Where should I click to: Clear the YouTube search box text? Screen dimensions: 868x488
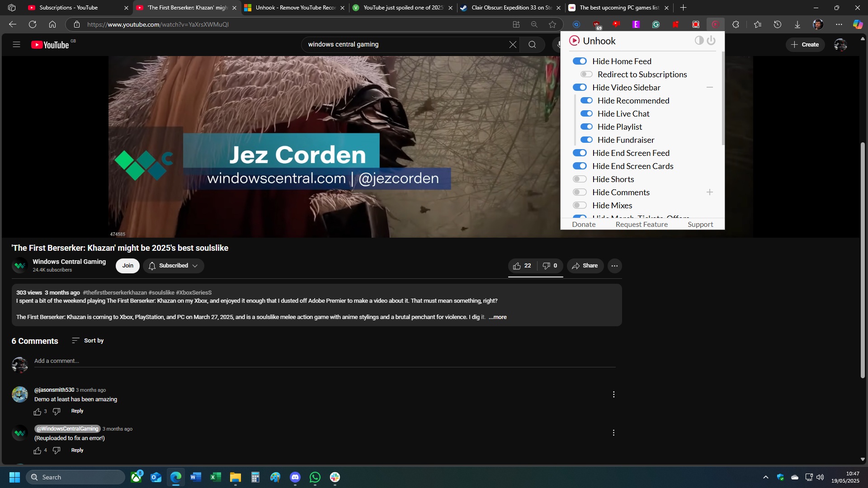click(x=513, y=44)
